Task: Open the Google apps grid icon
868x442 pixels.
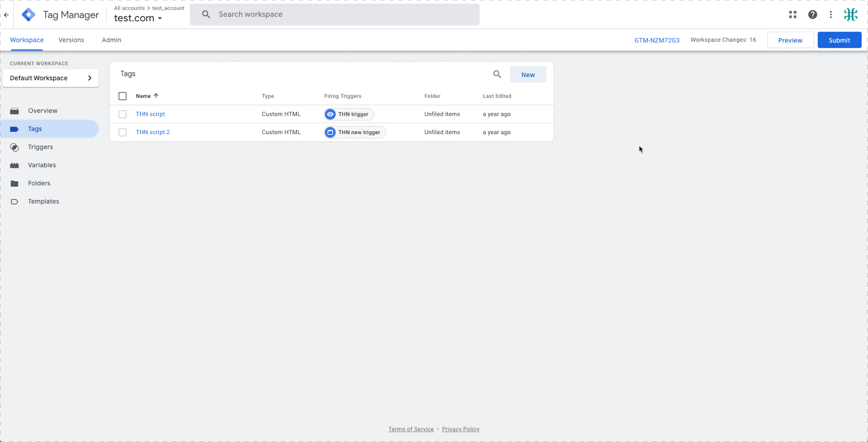Action: [793, 15]
